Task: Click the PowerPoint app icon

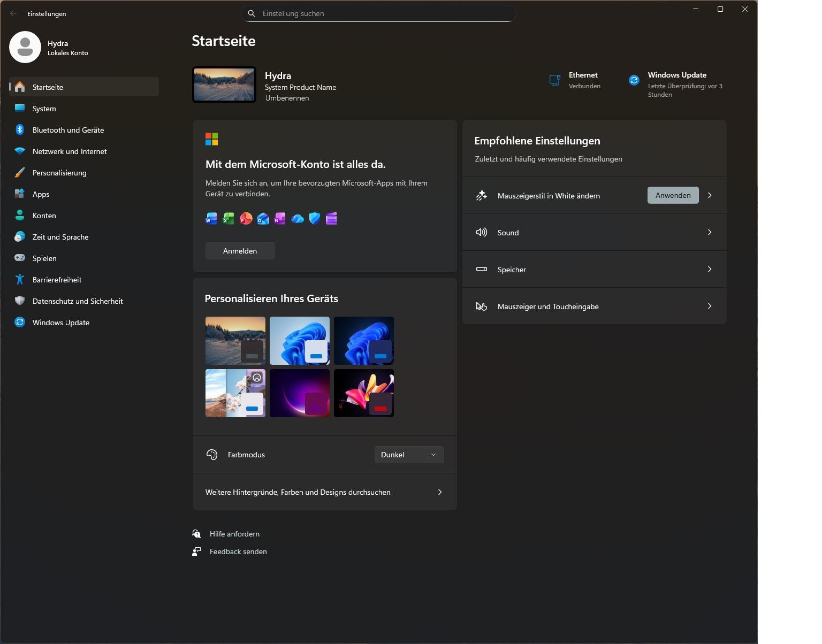Action: click(246, 218)
